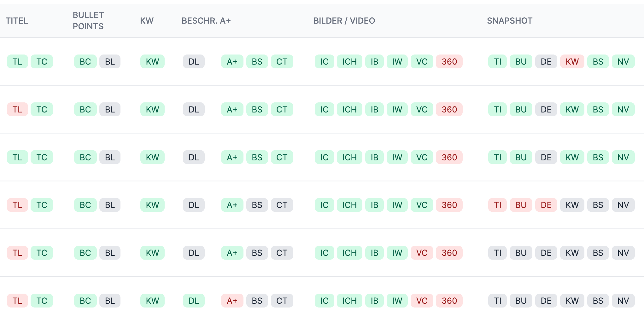Click the red TI snapshot badge
Screen dimensions: 644x322
pos(497,205)
